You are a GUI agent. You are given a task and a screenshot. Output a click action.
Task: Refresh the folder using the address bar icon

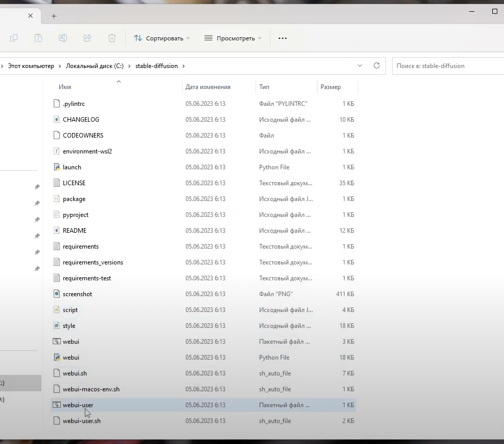click(377, 66)
